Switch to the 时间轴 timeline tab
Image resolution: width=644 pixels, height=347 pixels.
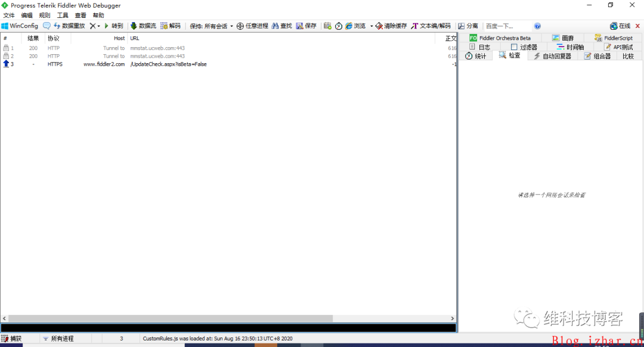(570, 47)
